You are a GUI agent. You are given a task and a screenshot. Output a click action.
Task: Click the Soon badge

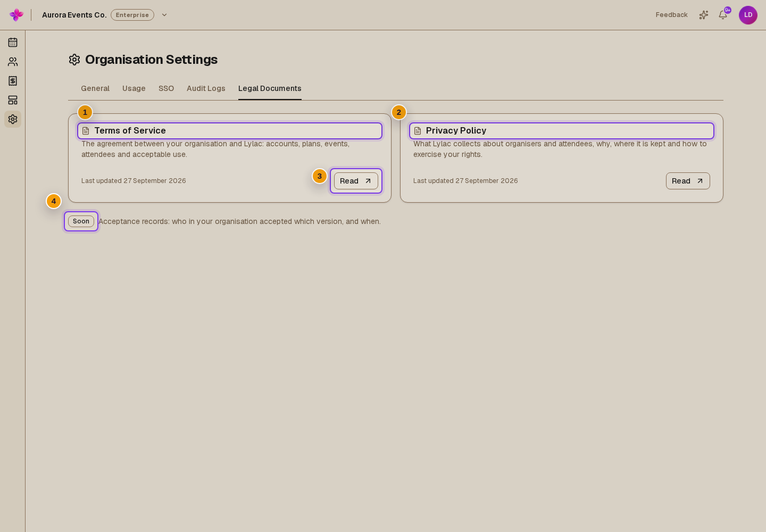click(81, 221)
